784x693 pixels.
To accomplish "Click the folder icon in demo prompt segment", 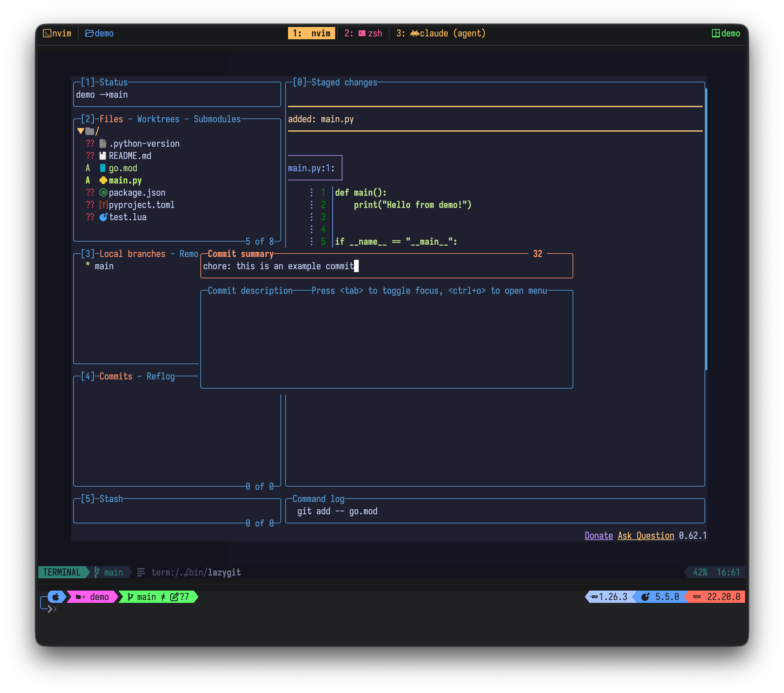I will [x=80, y=597].
